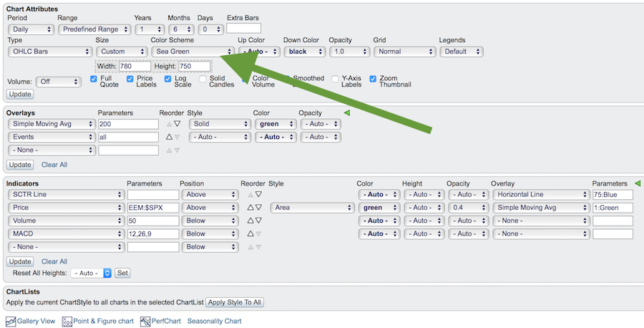The width and height of the screenshot is (644, 328).
Task: Toggle the Zoom Thumbnail checkbox
Action: 373,79
